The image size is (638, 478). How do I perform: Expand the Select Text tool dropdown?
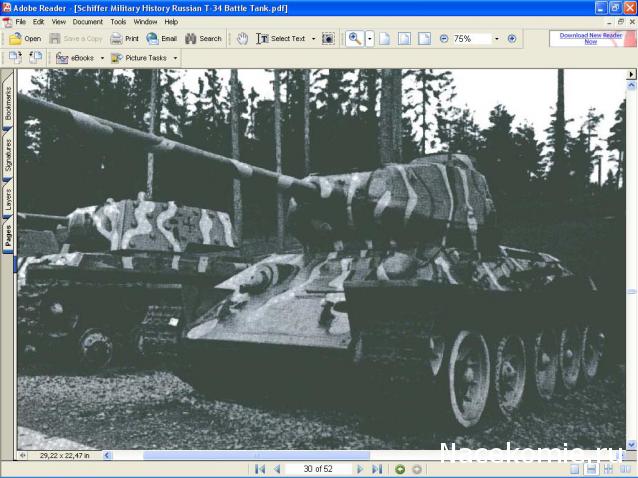click(x=313, y=39)
